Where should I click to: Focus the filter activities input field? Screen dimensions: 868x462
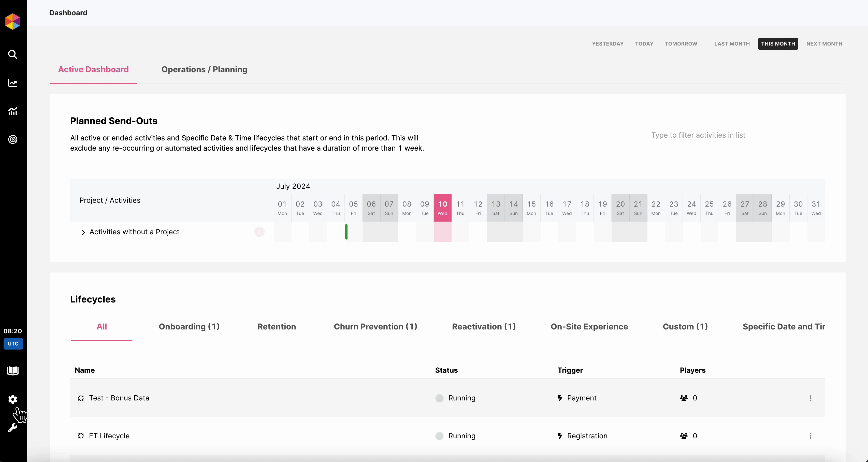tap(736, 135)
